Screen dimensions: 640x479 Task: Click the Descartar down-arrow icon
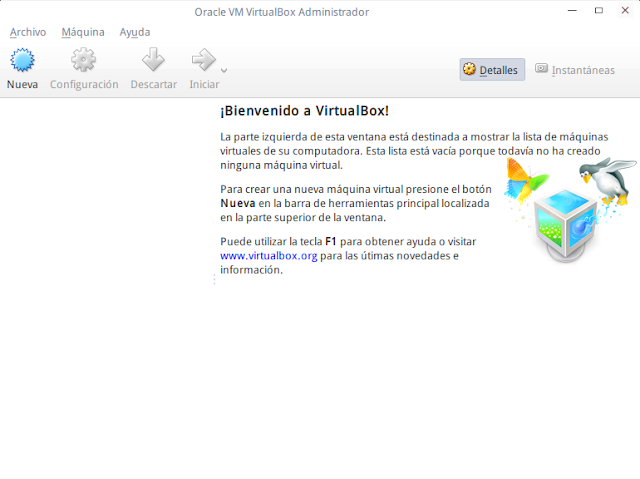point(153,60)
